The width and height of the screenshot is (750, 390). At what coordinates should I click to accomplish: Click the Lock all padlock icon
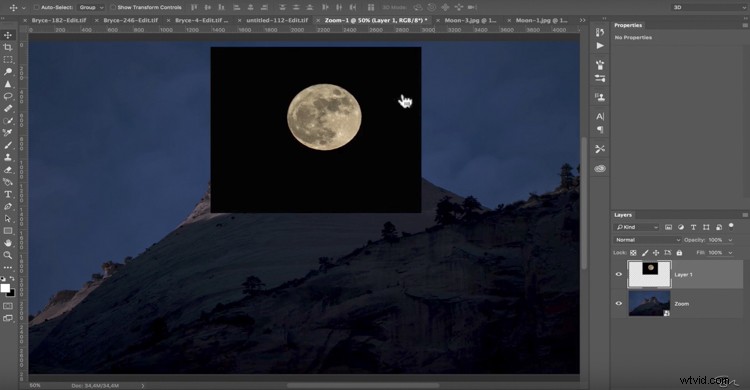click(x=679, y=253)
